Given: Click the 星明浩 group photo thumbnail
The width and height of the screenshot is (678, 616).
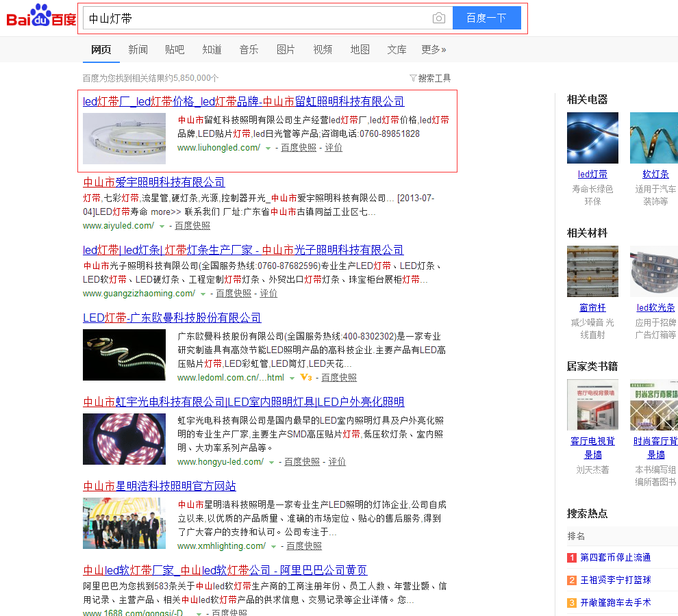Looking at the screenshot, I should (124, 523).
